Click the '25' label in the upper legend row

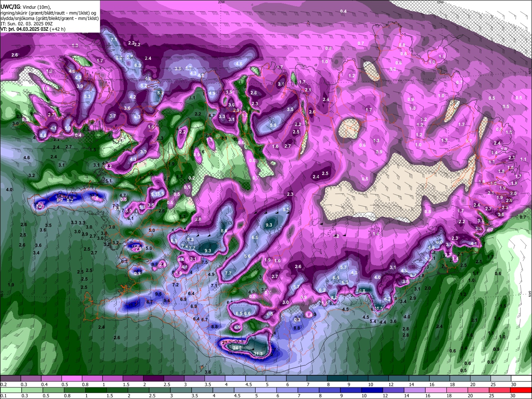coord(493,384)
